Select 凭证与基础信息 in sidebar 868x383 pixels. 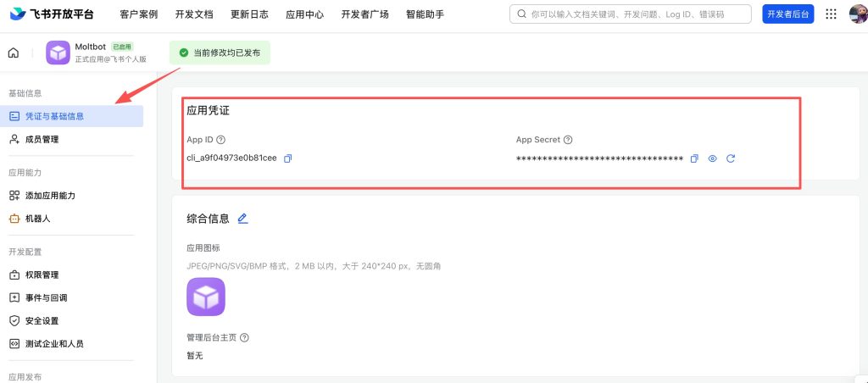(71, 116)
